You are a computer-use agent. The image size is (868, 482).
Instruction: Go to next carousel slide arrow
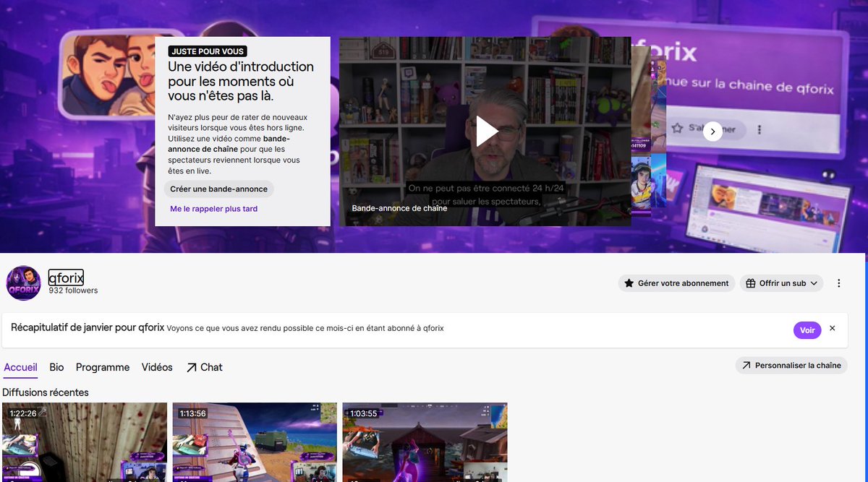point(712,132)
